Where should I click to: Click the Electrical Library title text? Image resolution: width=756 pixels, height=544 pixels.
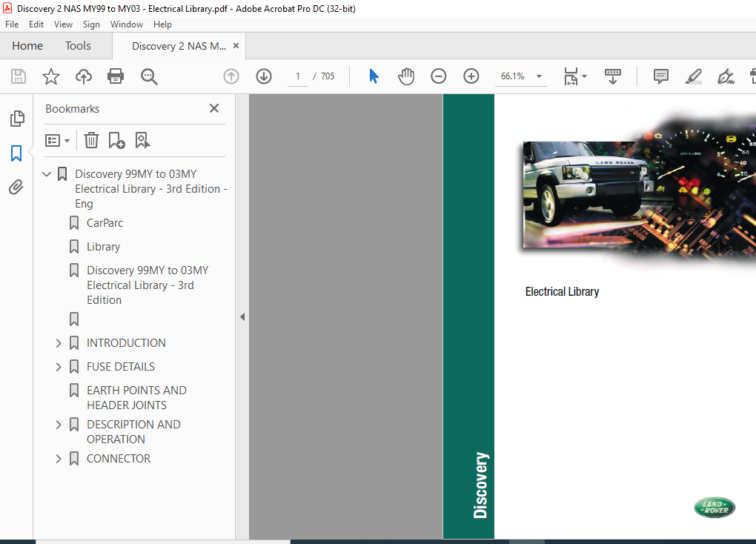(562, 292)
